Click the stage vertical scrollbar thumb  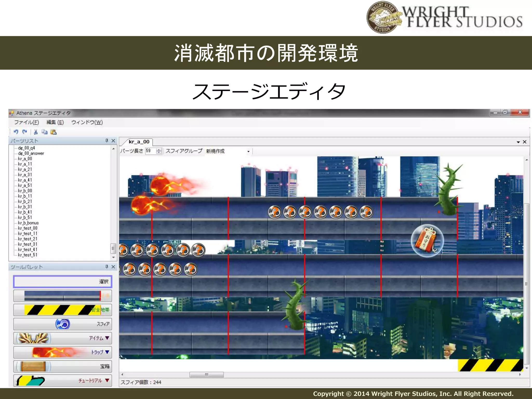click(527, 284)
